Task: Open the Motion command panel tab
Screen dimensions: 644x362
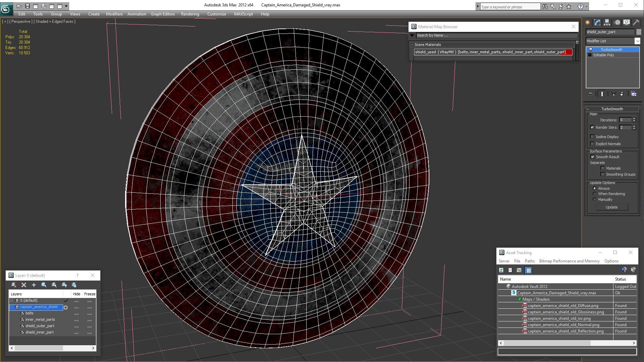Action: pos(617,22)
